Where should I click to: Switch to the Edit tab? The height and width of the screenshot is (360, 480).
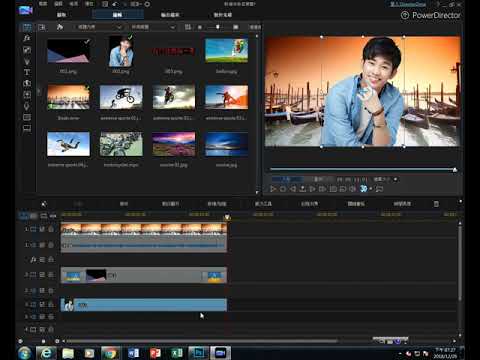(x=118, y=15)
